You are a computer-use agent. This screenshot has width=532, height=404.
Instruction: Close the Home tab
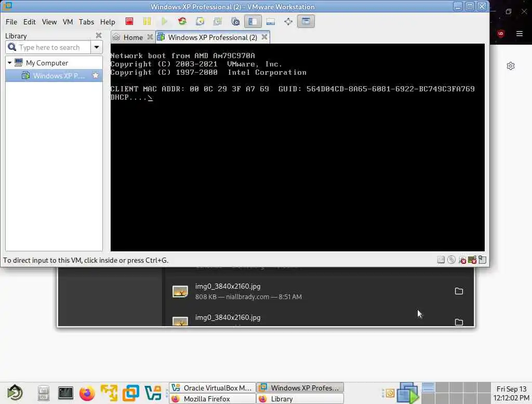150,37
